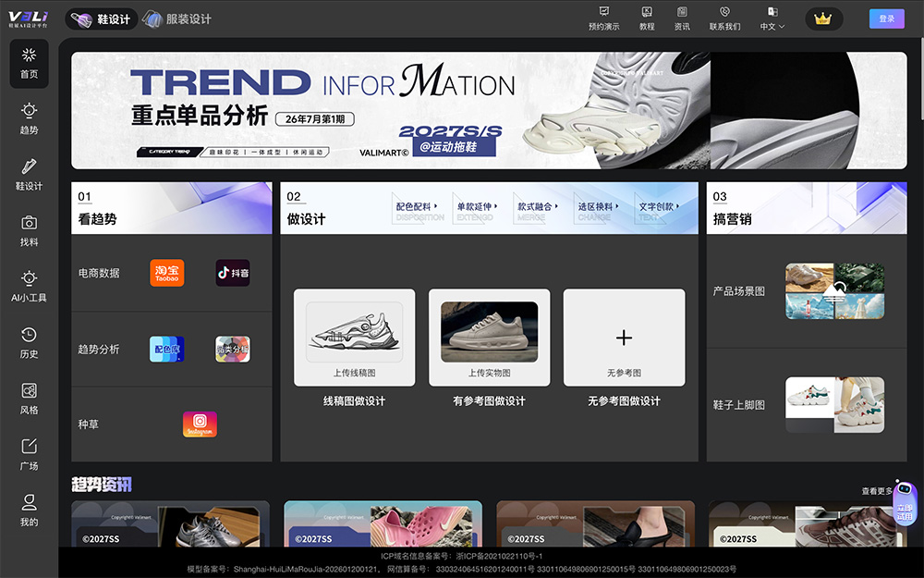Viewport: 924px width, 578px height.
Task: Open the Instagram icon in 种草 row
Action: (x=200, y=424)
